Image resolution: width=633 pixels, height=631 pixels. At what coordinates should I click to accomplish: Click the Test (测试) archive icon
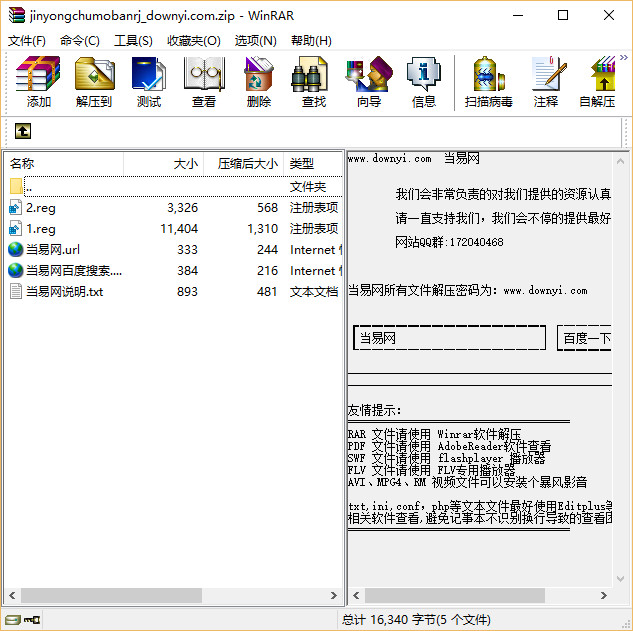coord(149,73)
